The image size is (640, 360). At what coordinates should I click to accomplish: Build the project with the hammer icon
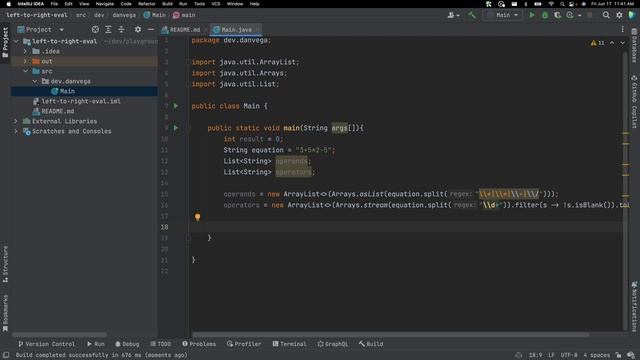(x=472, y=15)
